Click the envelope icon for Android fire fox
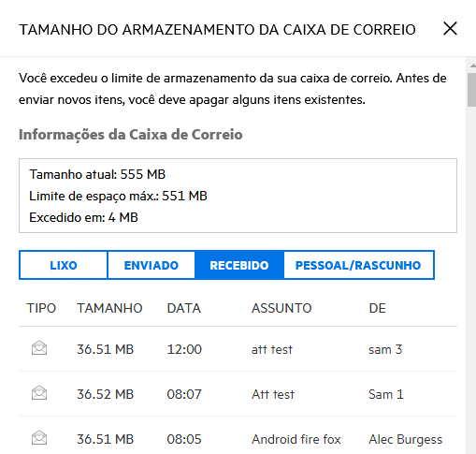The width and height of the screenshot is (476, 454). [x=39, y=438]
